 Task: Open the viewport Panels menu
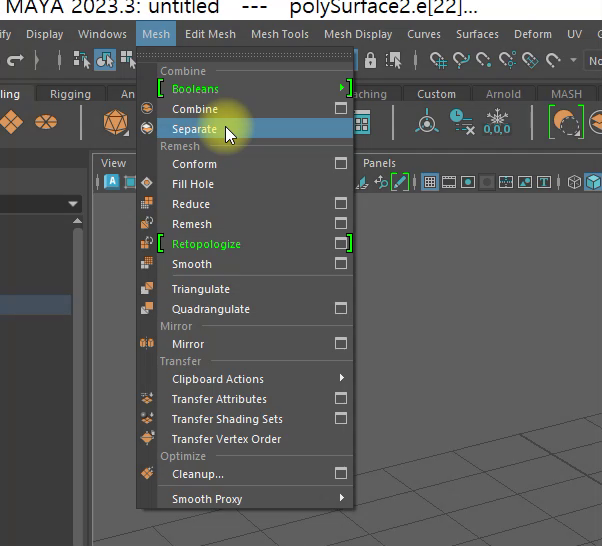[379, 163]
